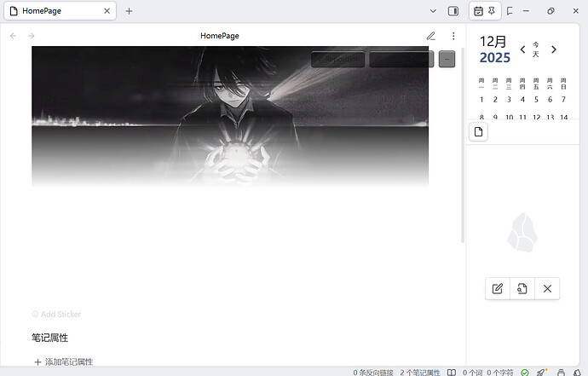
Task: Click the new note pencil icon in sidebar
Action: (x=498, y=289)
